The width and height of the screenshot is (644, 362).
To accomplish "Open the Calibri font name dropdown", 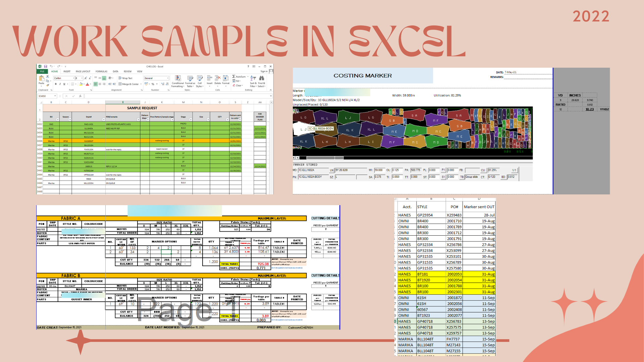I will click(73, 78).
